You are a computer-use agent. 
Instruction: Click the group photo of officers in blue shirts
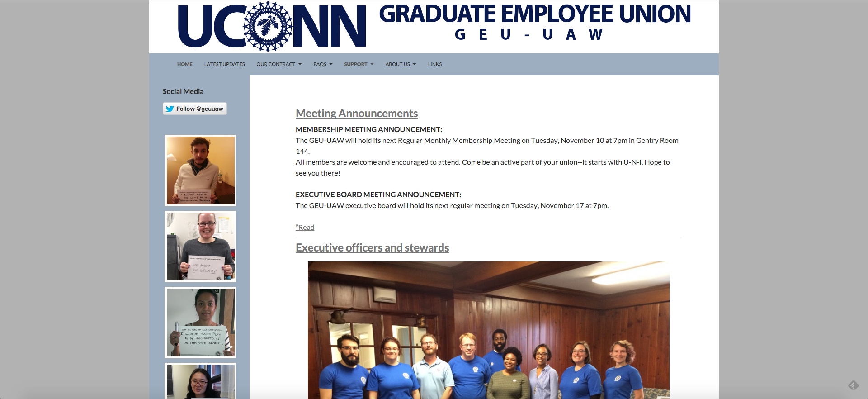pyautogui.click(x=488, y=330)
